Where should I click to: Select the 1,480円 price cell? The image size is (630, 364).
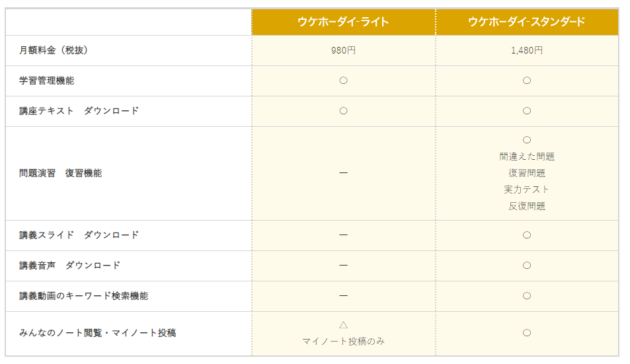coord(527,51)
